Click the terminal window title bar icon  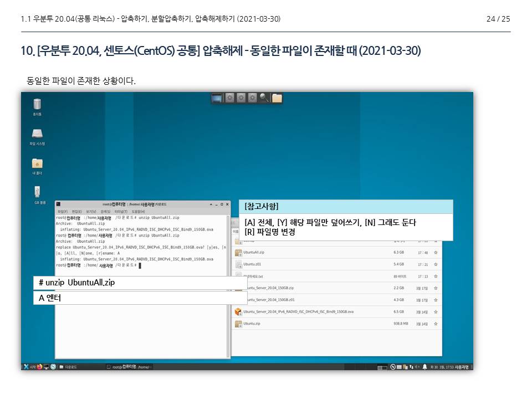(x=58, y=204)
